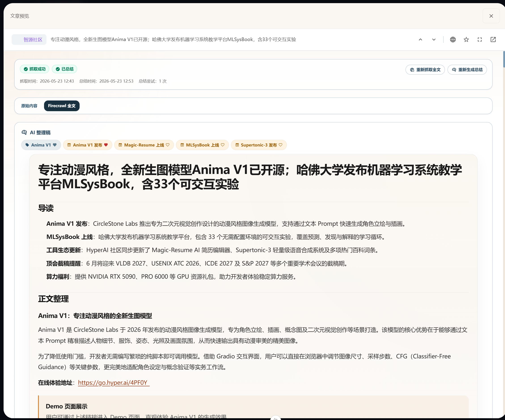Click the bold 顶会截稿提醒 label in 导读

tap(63, 263)
